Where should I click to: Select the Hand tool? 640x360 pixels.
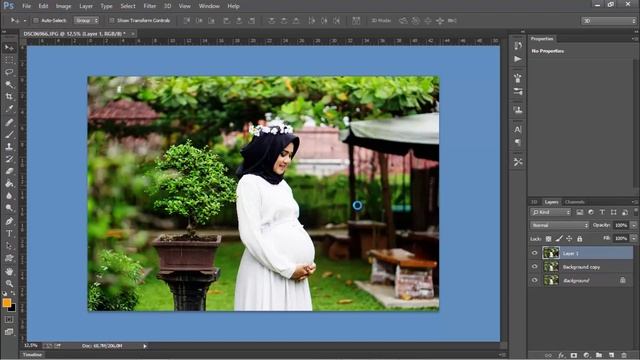9,271
